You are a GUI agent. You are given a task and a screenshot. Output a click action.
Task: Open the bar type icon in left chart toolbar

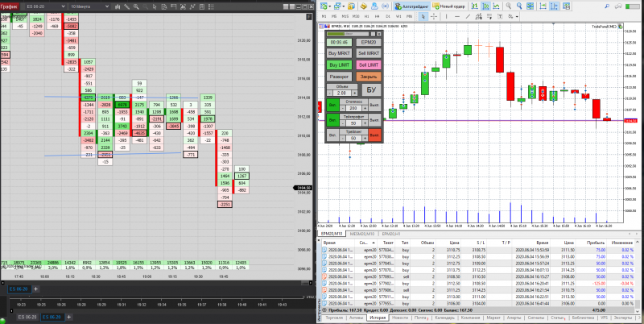coord(118,6)
